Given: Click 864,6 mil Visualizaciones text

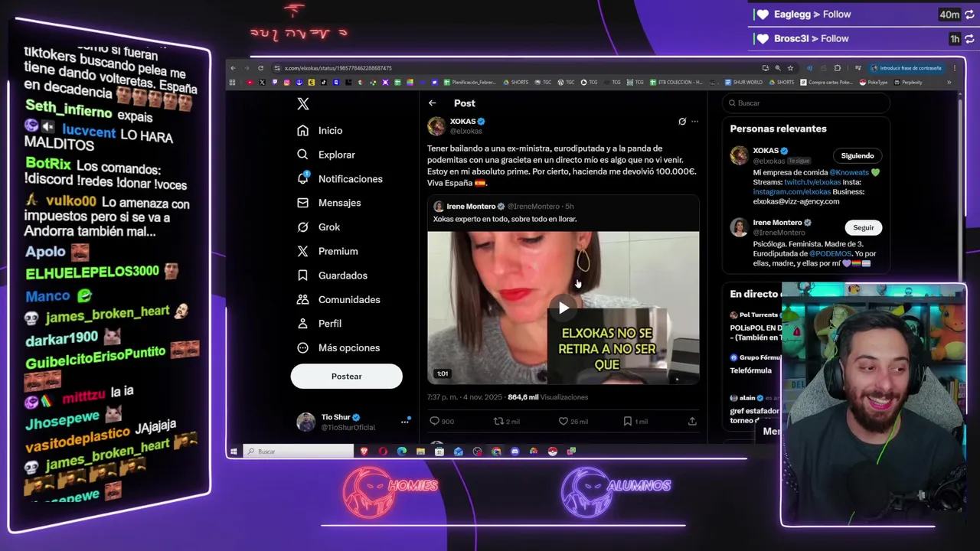Looking at the screenshot, I should click(547, 397).
